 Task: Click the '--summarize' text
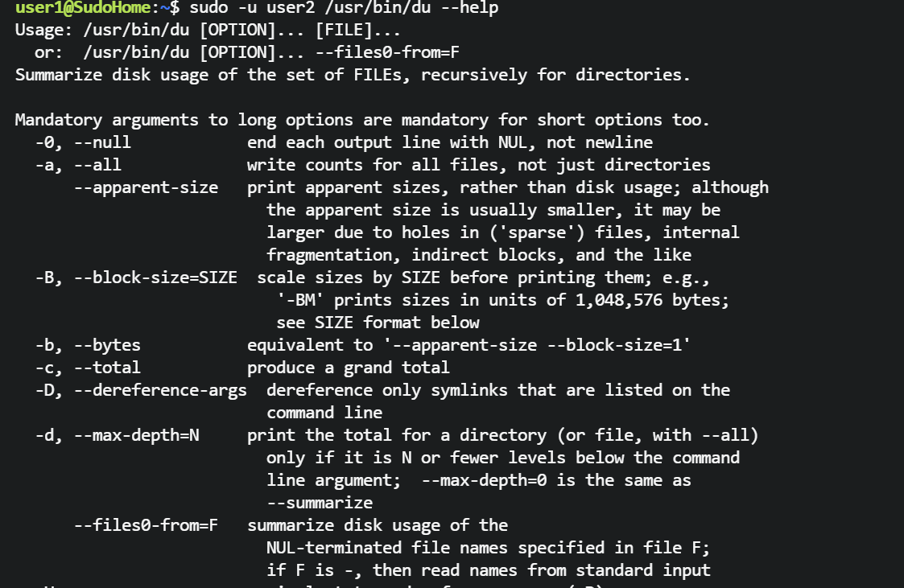(320, 504)
